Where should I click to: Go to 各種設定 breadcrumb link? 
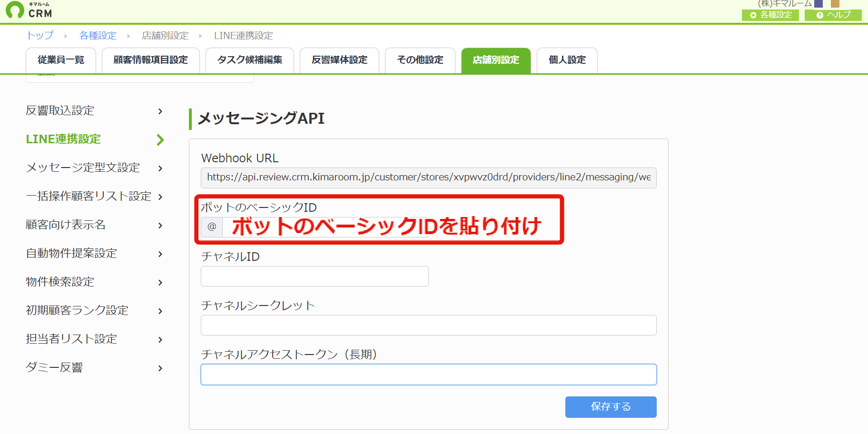point(98,36)
